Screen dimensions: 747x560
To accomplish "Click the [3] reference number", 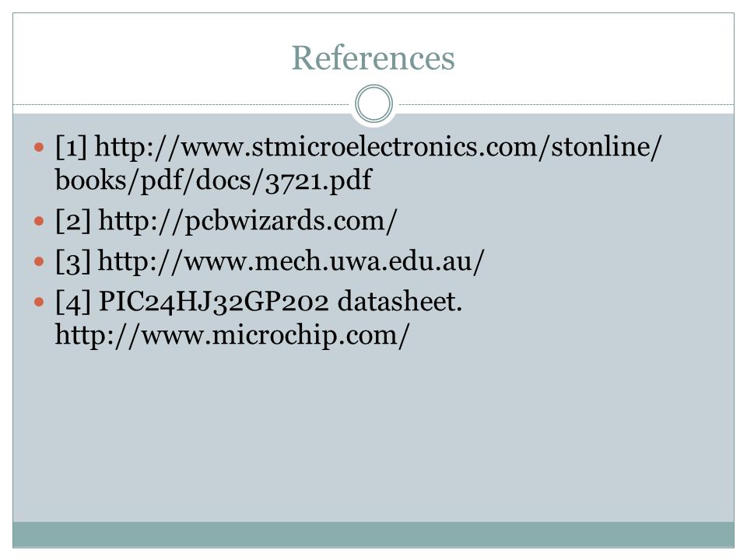I will pyautogui.click(x=73, y=262).
